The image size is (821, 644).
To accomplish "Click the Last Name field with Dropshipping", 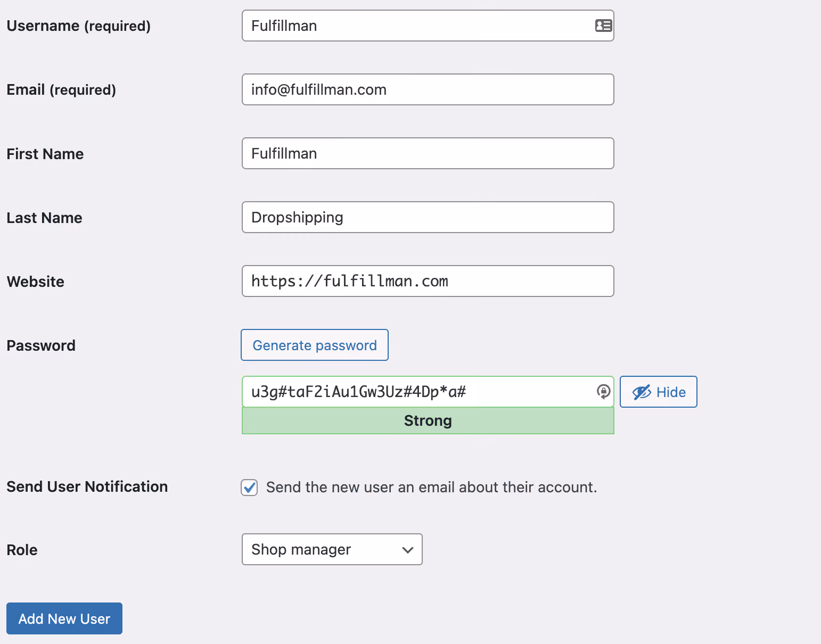I will (428, 217).
